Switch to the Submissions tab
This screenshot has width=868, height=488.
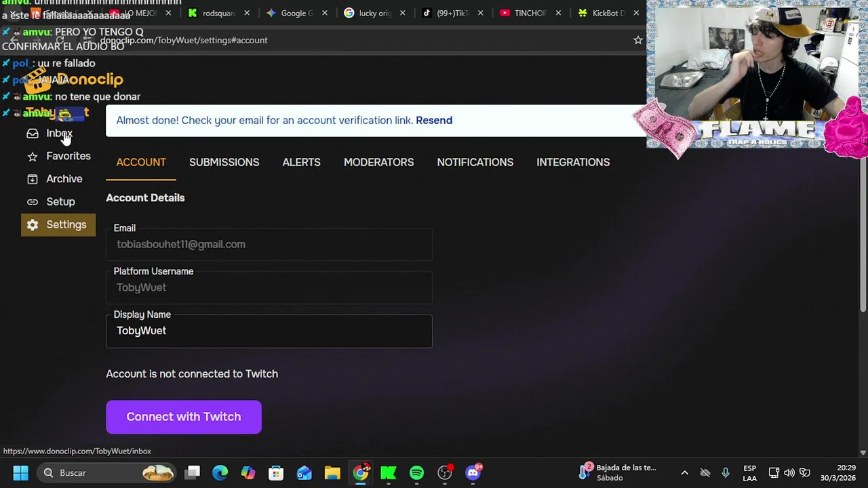point(224,163)
